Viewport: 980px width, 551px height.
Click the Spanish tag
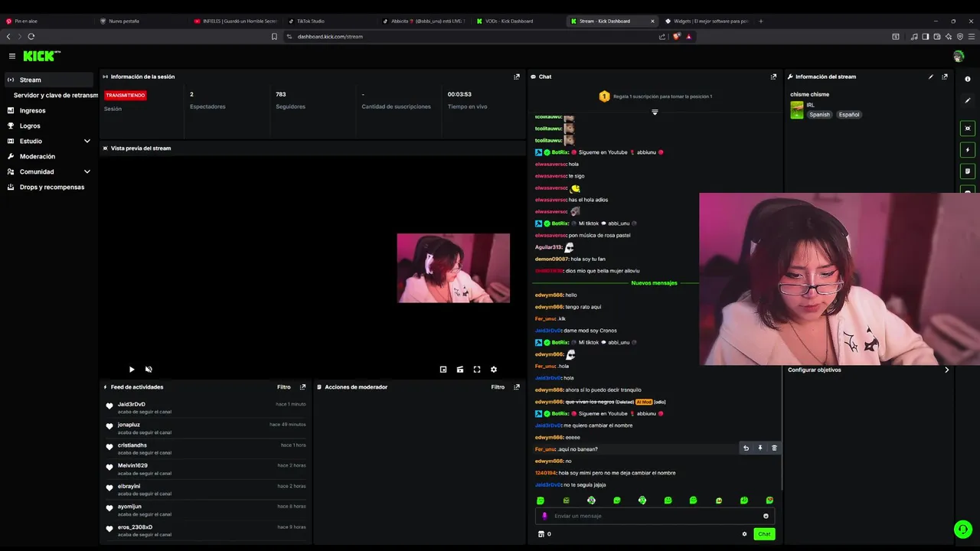[819, 115]
